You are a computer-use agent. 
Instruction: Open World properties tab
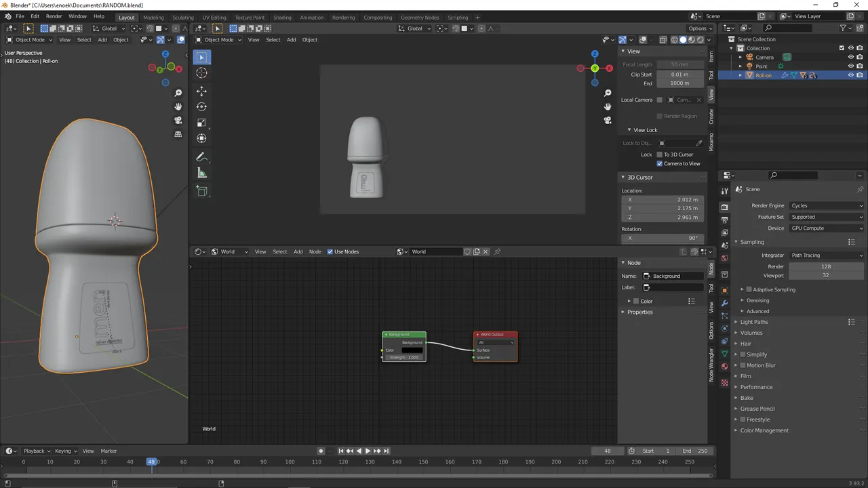pos(724,258)
